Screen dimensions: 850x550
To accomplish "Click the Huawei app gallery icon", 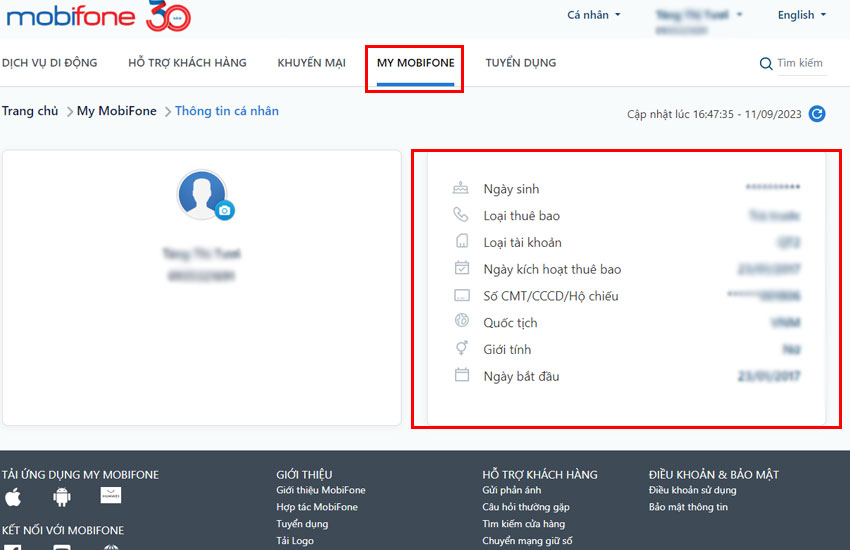I will [x=111, y=495].
